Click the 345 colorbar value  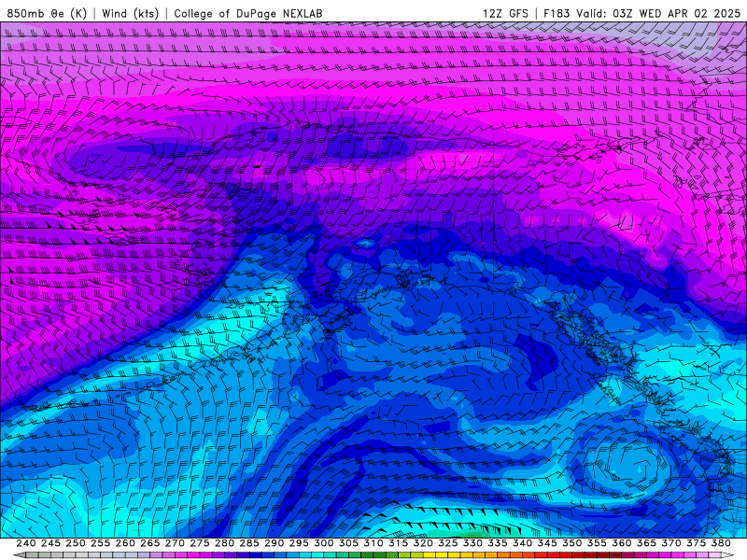pyautogui.click(x=547, y=543)
